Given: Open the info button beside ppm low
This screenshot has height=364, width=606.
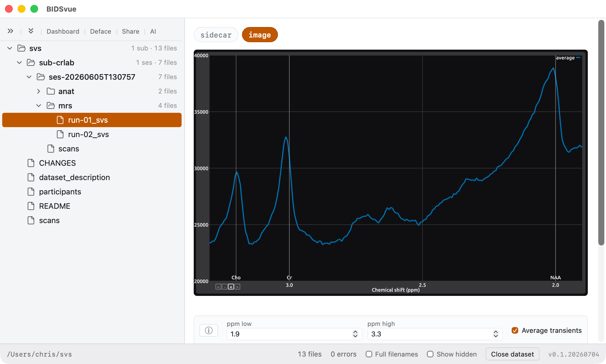Looking at the screenshot, I should click(x=209, y=330).
